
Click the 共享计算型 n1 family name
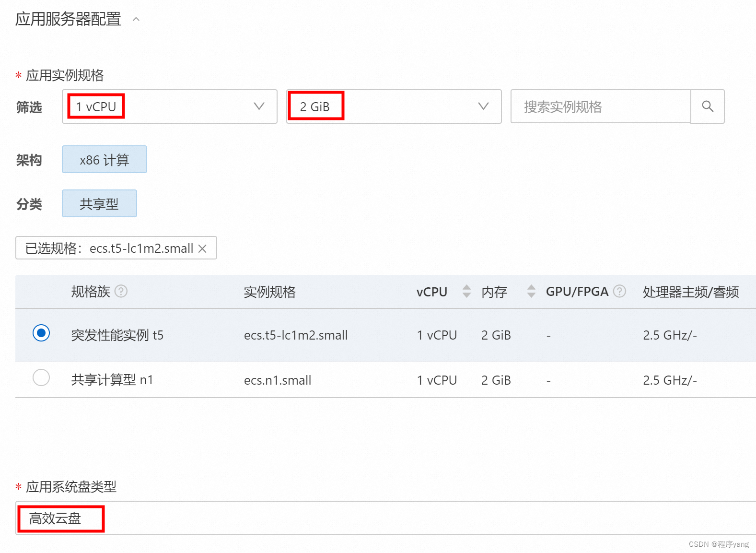(112, 380)
